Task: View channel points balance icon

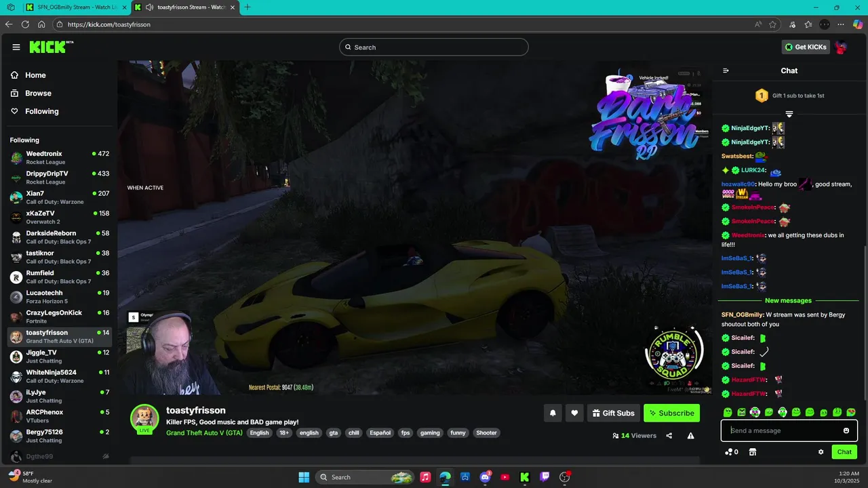Action: pos(732,452)
